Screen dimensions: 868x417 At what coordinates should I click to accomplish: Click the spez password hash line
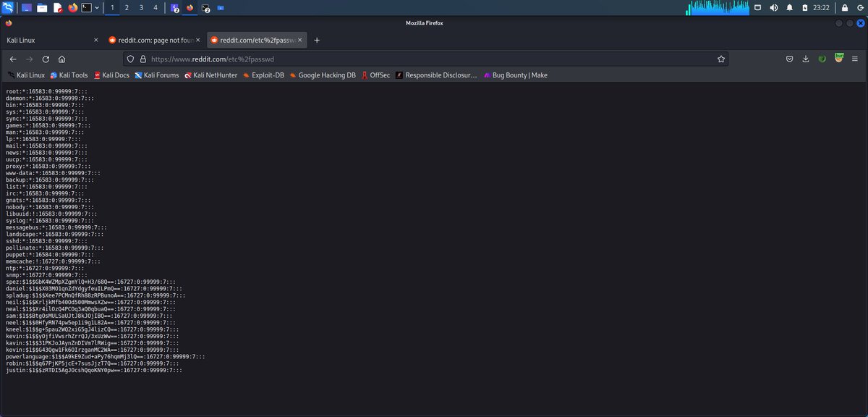91,281
